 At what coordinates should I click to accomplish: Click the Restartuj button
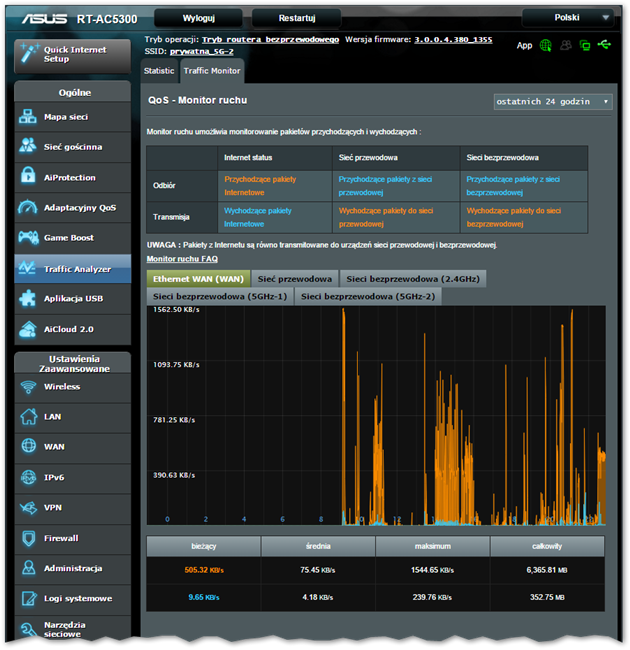pos(297,18)
